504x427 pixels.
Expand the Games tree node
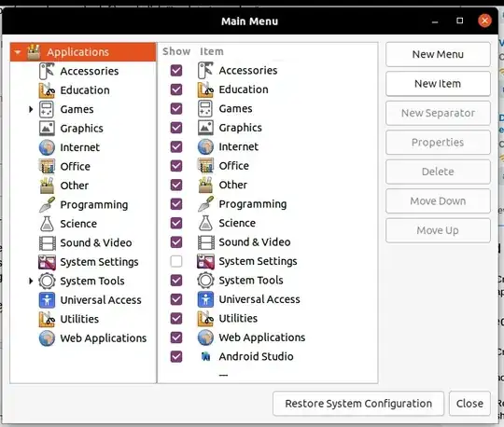coord(31,109)
